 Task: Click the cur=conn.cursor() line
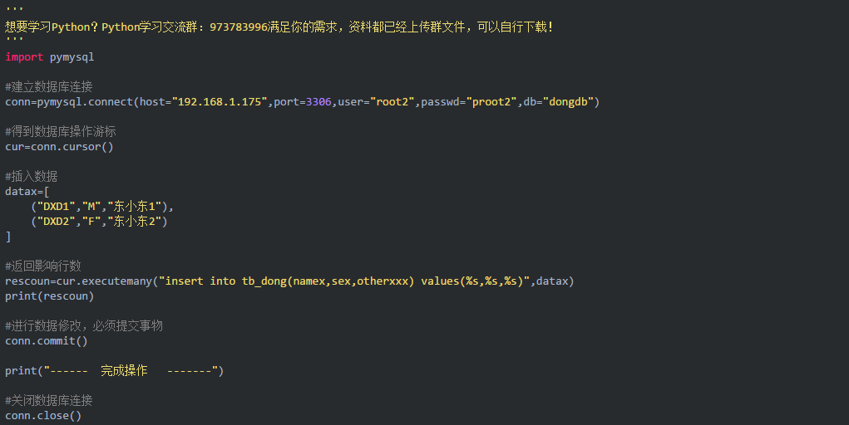(59, 147)
